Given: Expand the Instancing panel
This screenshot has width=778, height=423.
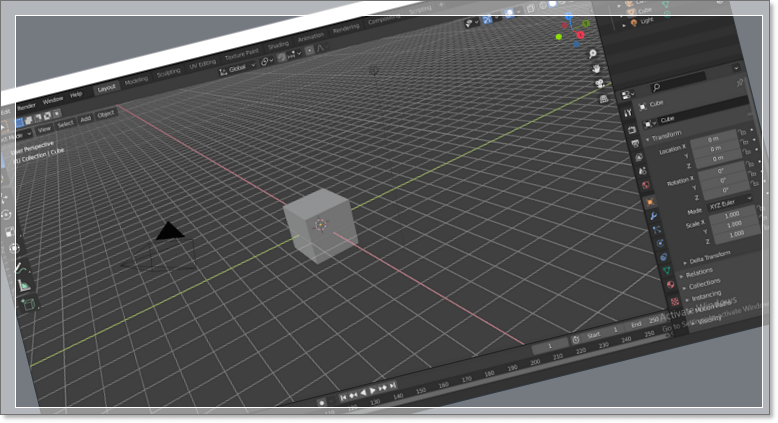Looking at the screenshot, I should click(704, 296).
